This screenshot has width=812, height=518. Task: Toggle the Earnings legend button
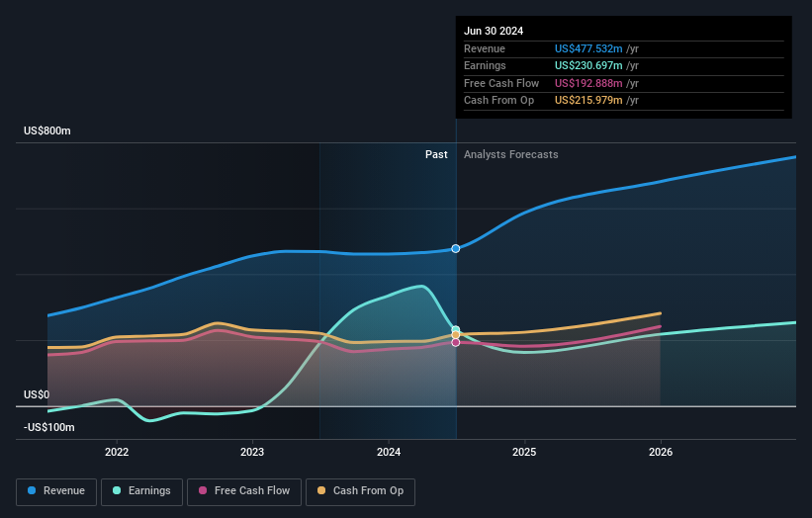pos(141,491)
